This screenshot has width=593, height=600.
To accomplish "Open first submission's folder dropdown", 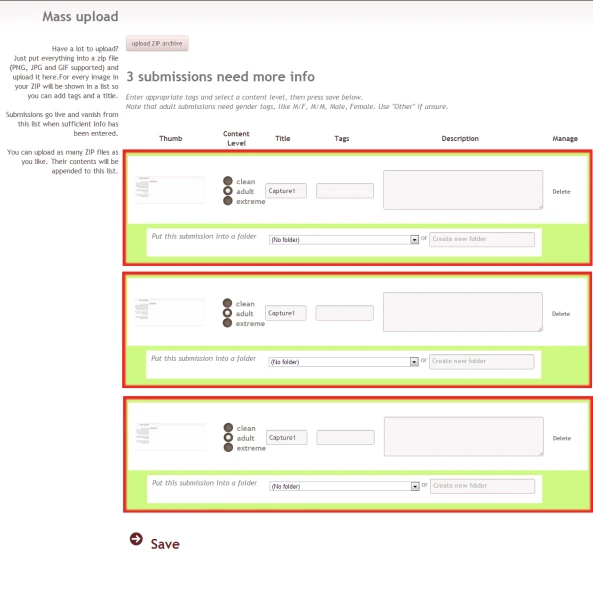I will click(x=344, y=240).
